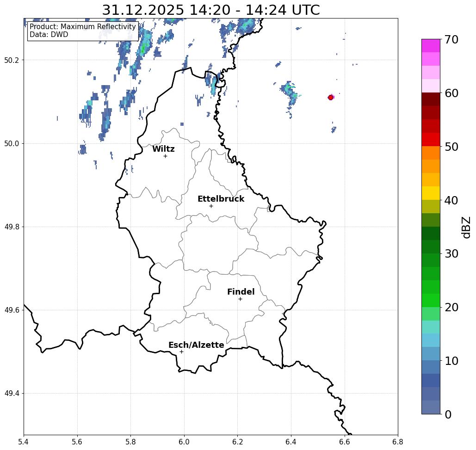Image resolution: width=476 pixels, height=450 pixels.
Task: Click the colorbar label '0'
Action: (448, 414)
